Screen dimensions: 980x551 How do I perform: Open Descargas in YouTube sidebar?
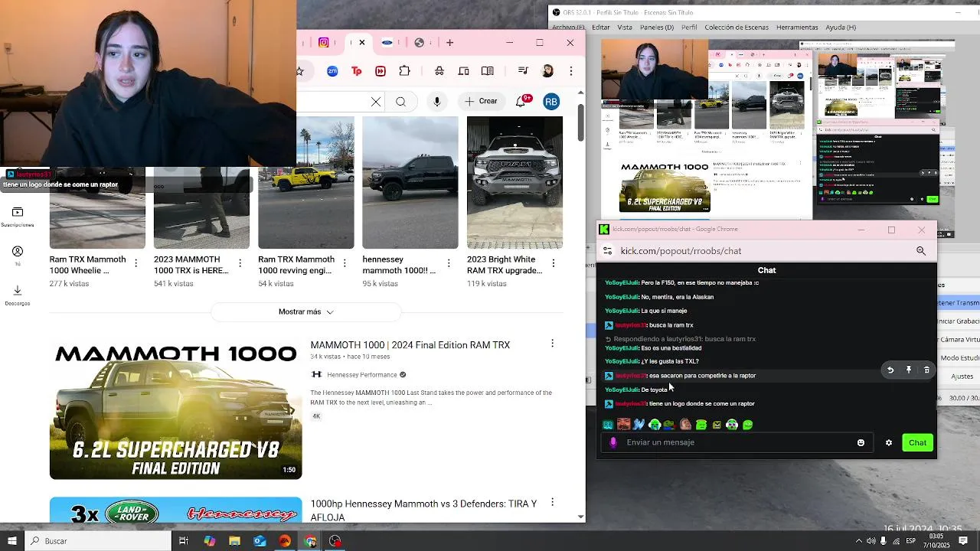[x=18, y=295]
